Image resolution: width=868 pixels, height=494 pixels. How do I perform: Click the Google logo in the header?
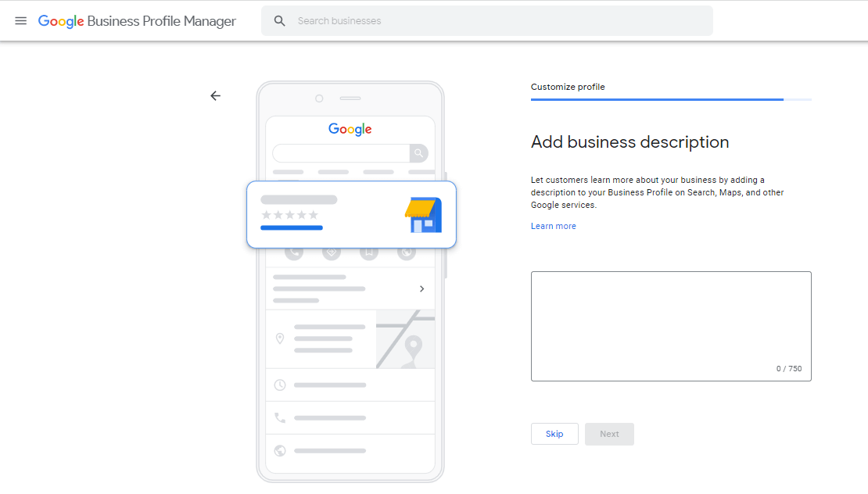coord(61,21)
